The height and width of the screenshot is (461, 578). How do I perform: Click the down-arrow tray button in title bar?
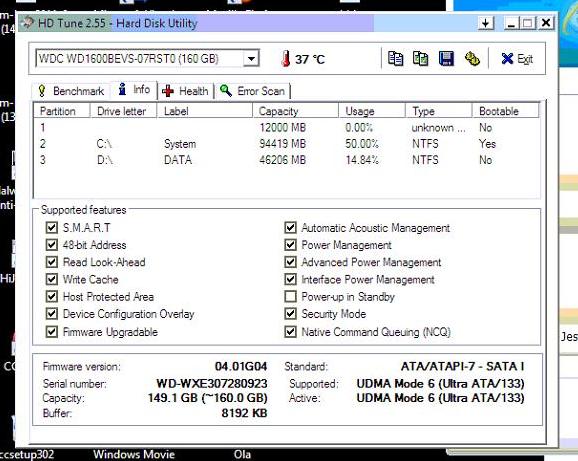coord(486,23)
